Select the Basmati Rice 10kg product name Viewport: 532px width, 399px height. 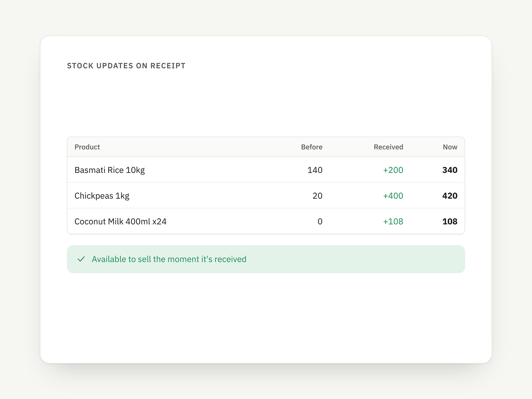[110, 170]
